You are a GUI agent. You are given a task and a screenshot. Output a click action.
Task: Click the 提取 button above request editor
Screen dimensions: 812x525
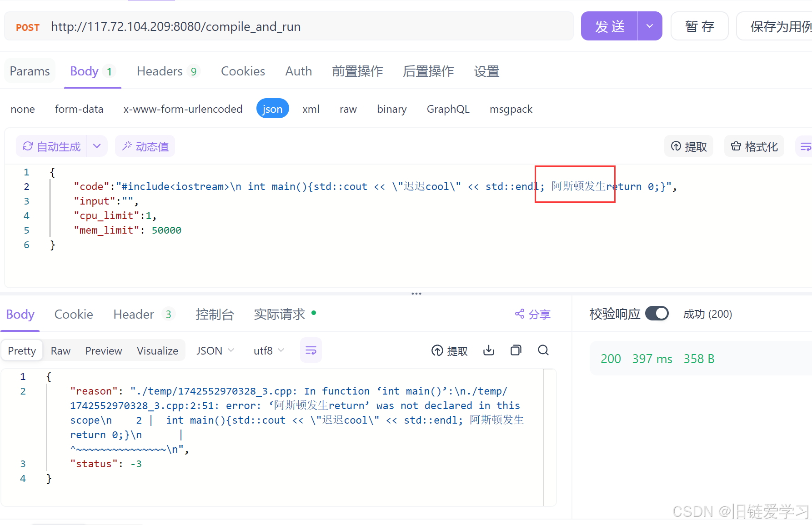click(x=689, y=146)
